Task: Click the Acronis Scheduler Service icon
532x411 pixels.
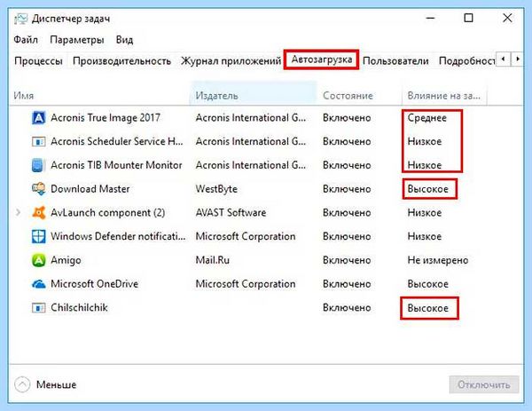Action: coord(38,141)
